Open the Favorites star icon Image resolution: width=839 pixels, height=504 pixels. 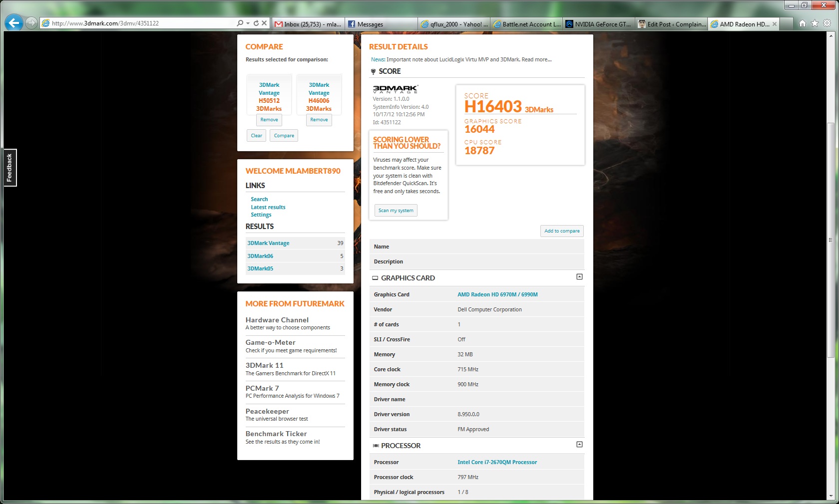pos(815,23)
